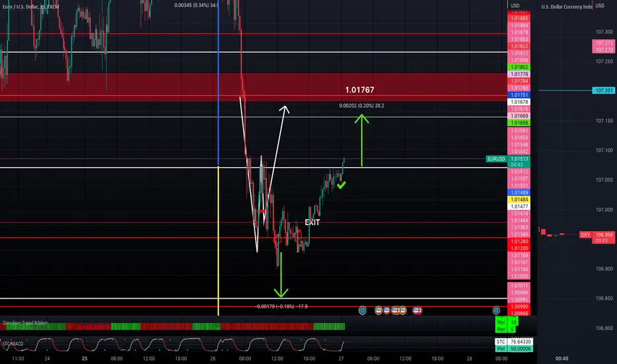The height and width of the screenshot is (364, 617).
Task: Open the Euro / U.S. Dollar chart title
Action: coord(30,7)
